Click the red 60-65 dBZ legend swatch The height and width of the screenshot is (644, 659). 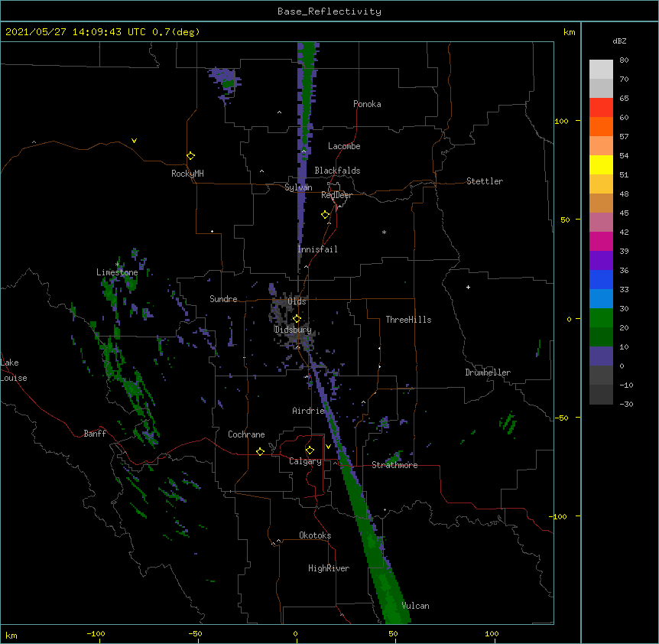[x=601, y=107]
